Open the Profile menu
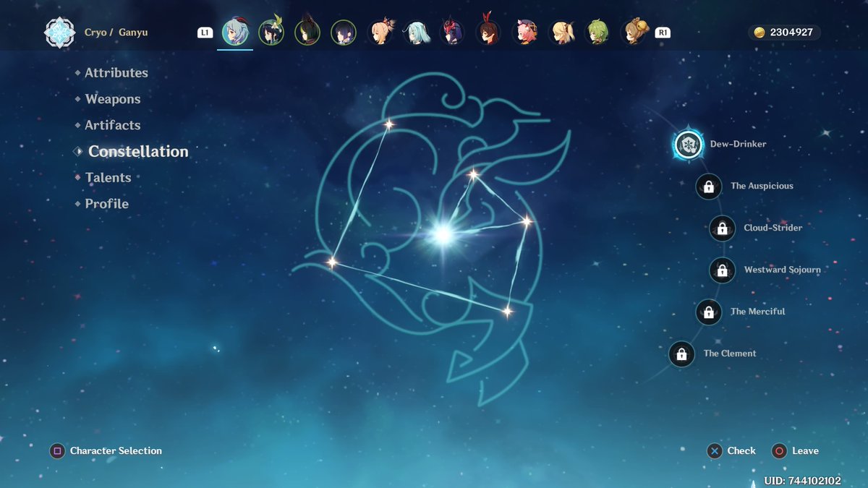Viewport: 868px width, 488px height. (x=106, y=204)
